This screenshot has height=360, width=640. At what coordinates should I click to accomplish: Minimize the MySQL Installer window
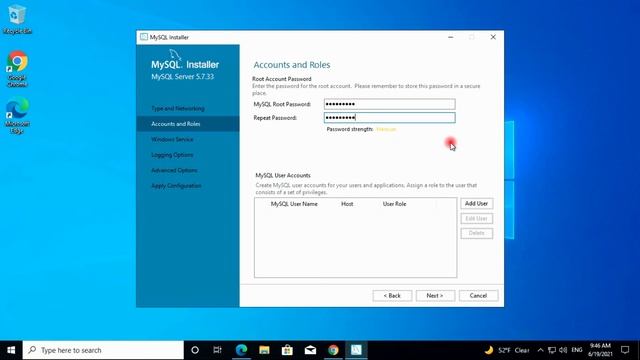(451, 37)
